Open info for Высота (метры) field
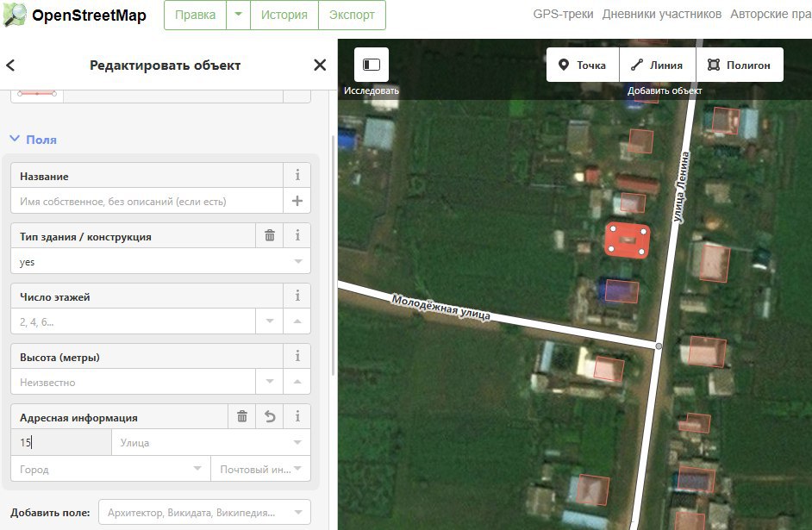The height and width of the screenshot is (530, 812). click(x=297, y=357)
